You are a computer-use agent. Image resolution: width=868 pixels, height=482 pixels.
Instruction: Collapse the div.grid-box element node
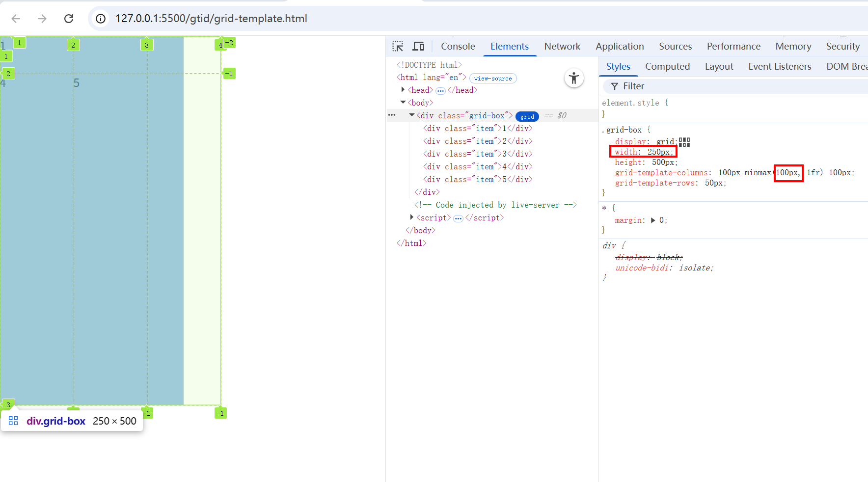click(412, 115)
